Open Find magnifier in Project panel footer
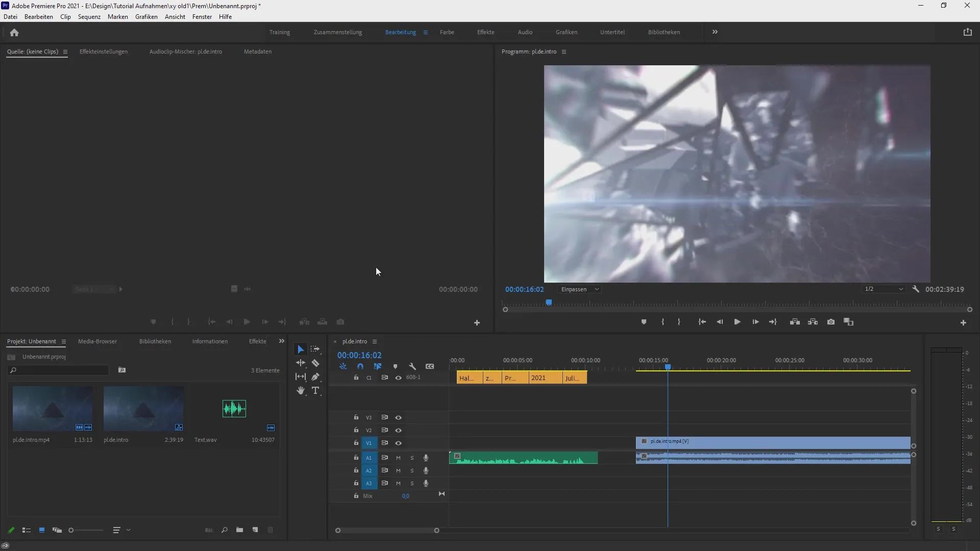The image size is (980, 551). (x=224, y=530)
